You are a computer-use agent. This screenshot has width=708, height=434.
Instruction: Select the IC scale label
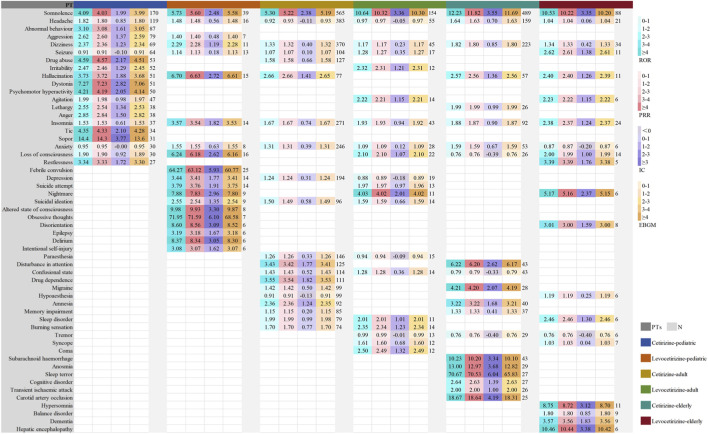click(642, 170)
